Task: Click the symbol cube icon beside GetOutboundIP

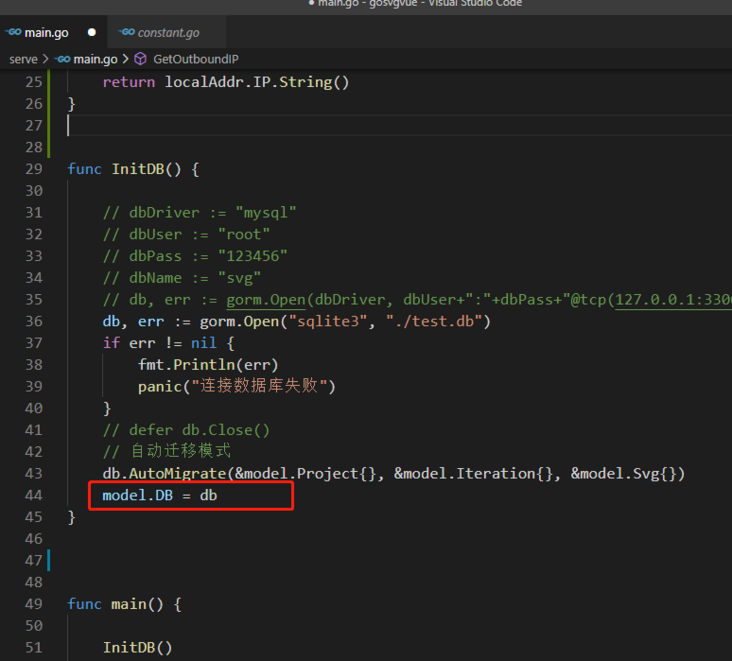Action: point(140,59)
